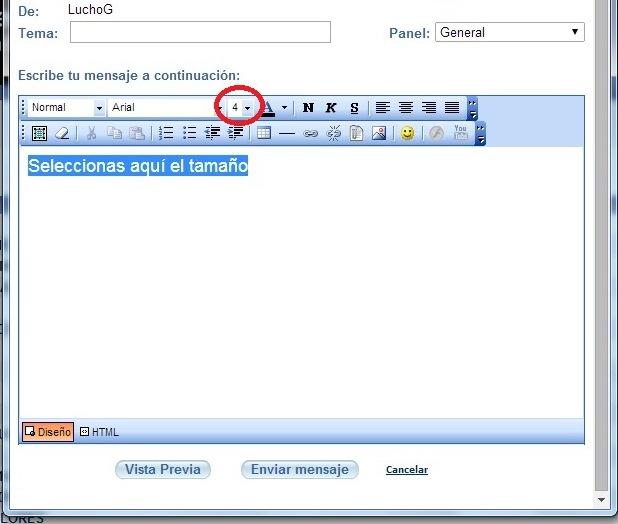
Task: Toggle bold formatting (N button)
Action: coord(308,108)
